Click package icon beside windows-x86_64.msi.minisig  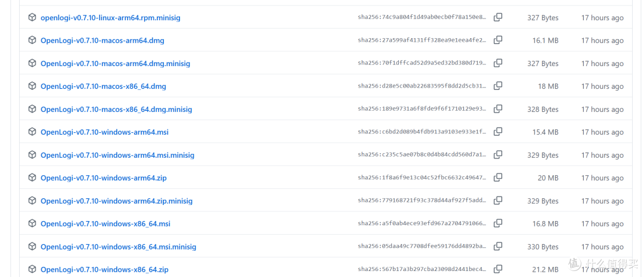pyautogui.click(x=32, y=247)
